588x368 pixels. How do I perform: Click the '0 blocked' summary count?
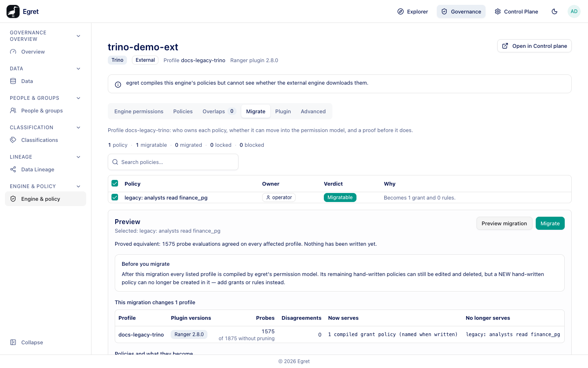point(252,145)
